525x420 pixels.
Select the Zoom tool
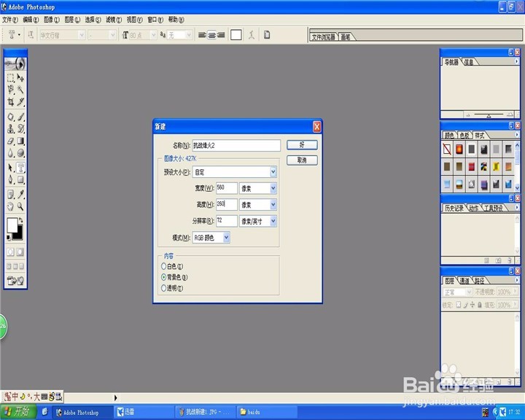point(20,206)
